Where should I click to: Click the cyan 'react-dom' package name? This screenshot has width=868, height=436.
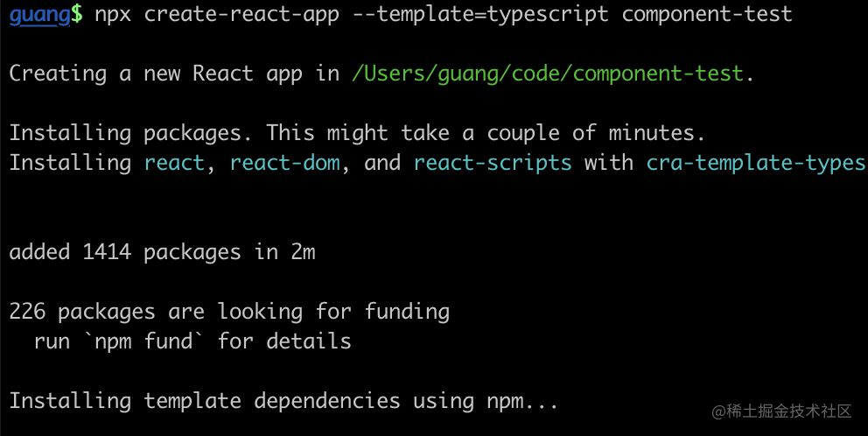tap(285, 163)
